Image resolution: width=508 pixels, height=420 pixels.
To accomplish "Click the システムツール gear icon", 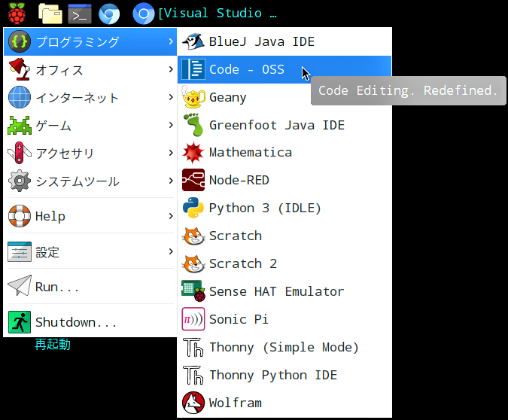I will [20, 181].
